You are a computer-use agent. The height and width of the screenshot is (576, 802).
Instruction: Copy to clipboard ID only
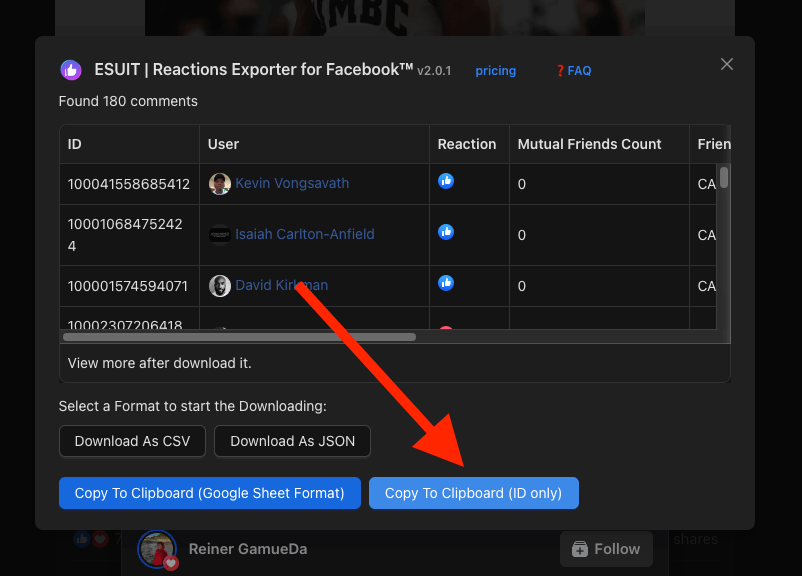pos(473,493)
